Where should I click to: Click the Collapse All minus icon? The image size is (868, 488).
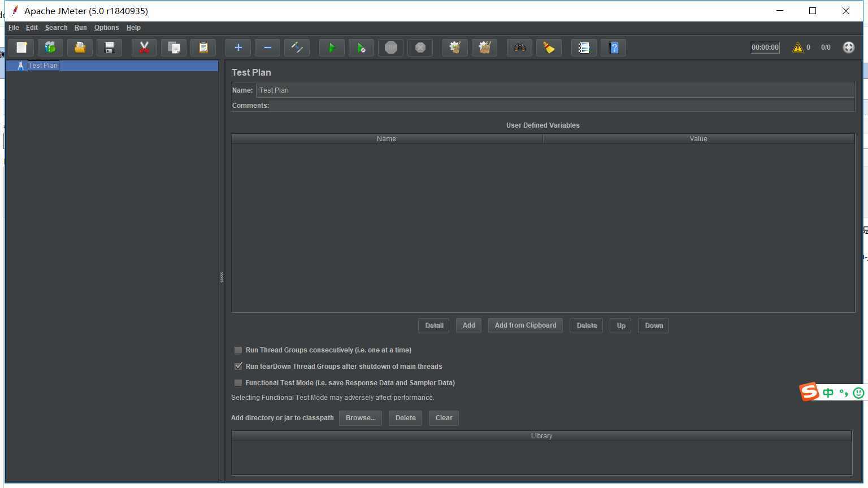[267, 47]
